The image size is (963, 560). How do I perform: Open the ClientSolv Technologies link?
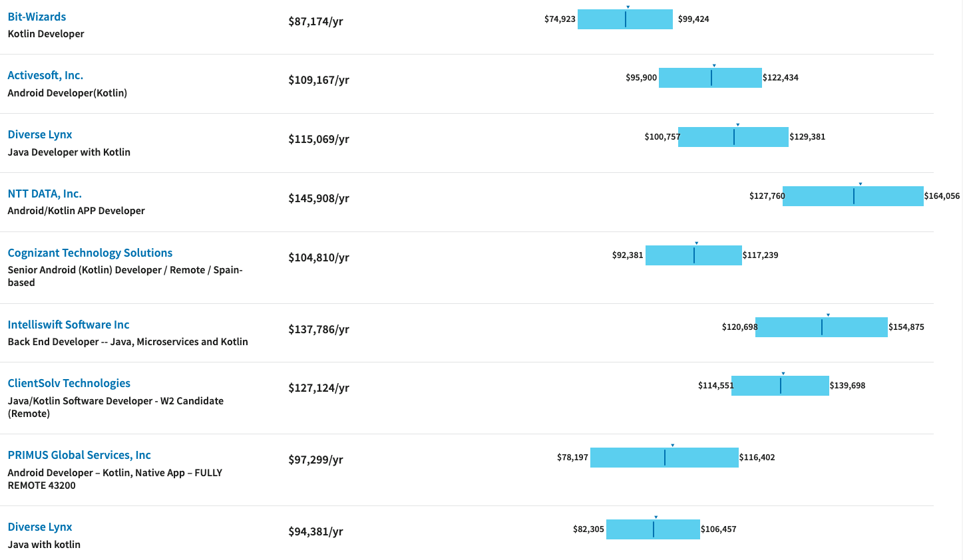[x=69, y=383]
